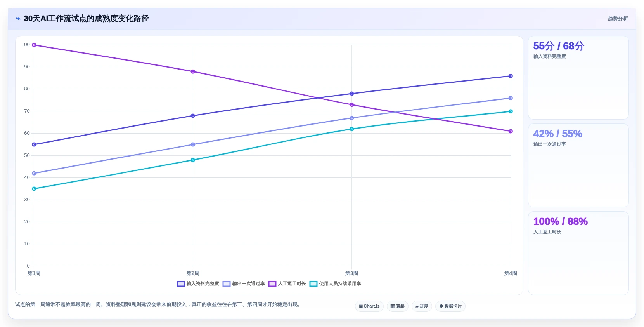Viewport: 644px width, 327px height.
Task: Select the 表格 tag chip
Action: click(398, 306)
